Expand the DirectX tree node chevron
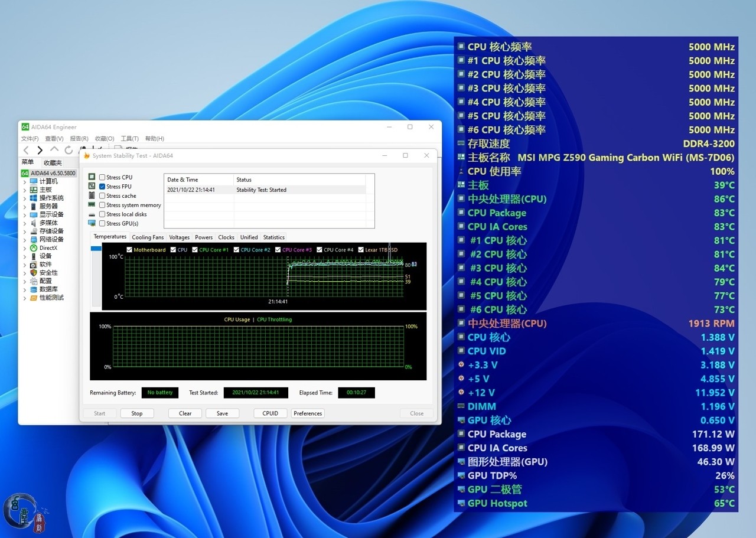Image resolution: width=756 pixels, height=538 pixels. (25, 248)
